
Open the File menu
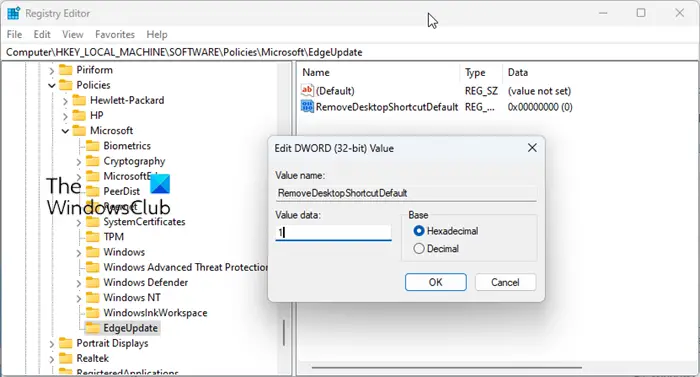[14, 34]
